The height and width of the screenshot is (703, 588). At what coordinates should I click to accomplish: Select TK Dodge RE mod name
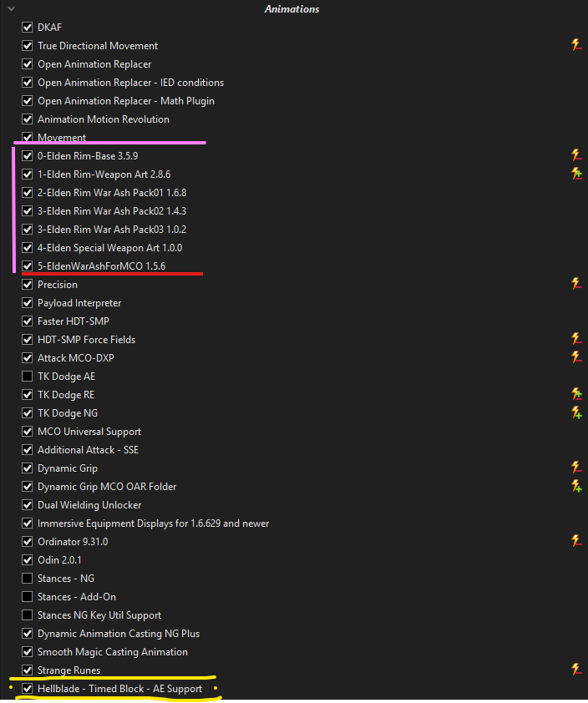pyautogui.click(x=66, y=395)
